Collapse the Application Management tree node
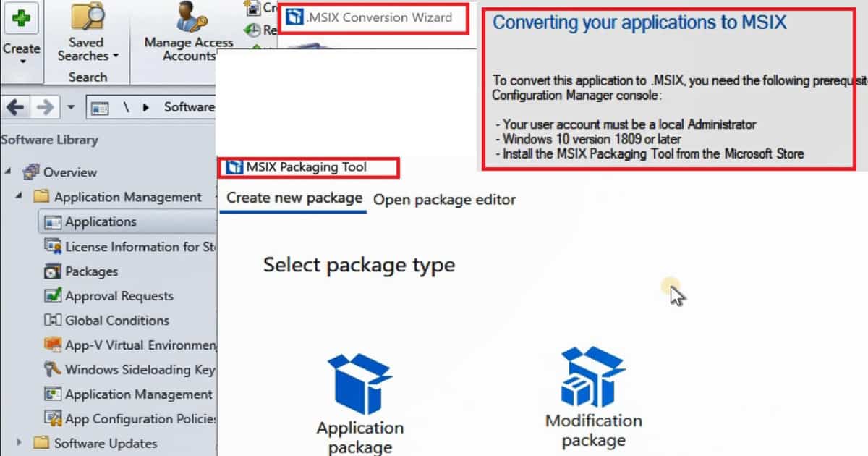This screenshot has height=456, width=868. point(20,196)
